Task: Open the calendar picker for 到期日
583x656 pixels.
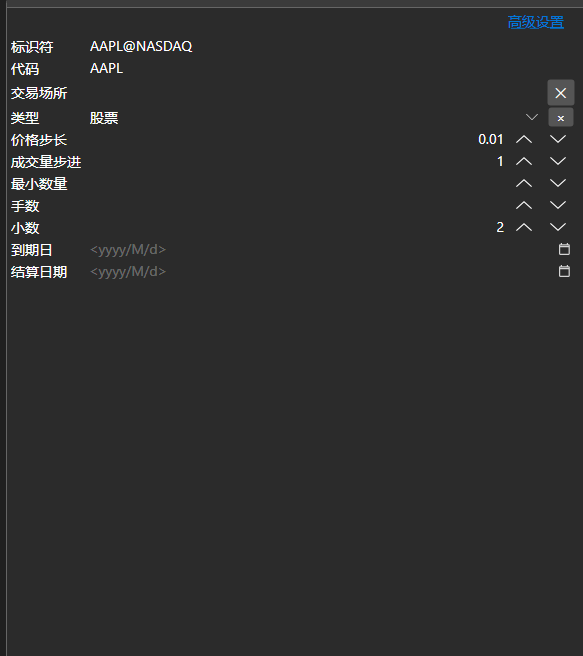Action: pyautogui.click(x=565, y=249)
